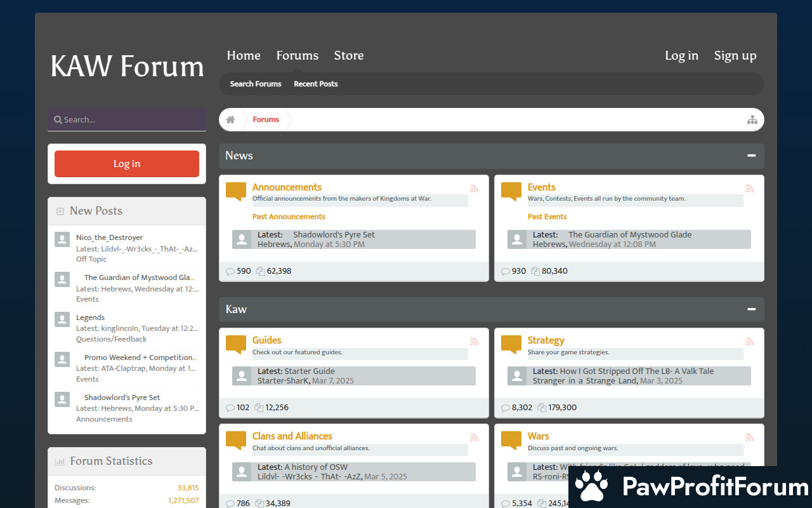812x508 pixels.
Task: Click avatar in Clans and Alliances latest box
Action: click(x=242, y=472)
